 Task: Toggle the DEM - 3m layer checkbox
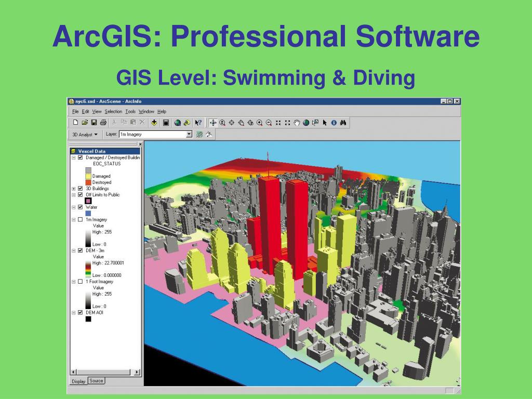pos(81,250)
